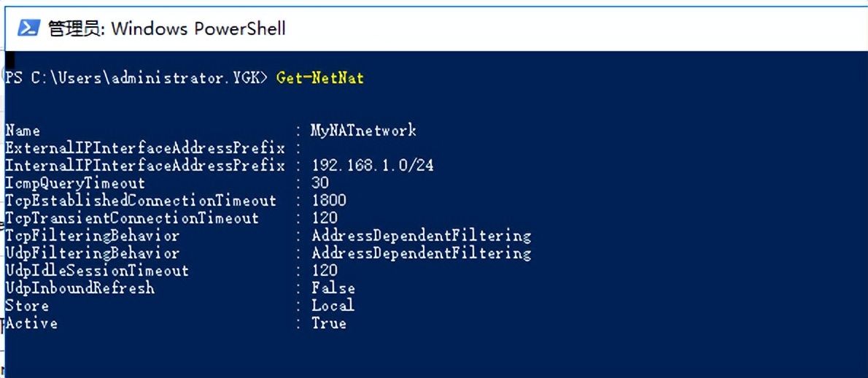The width and height of the screenshot is (868, 378).
Task: Click the ExternalIPInterfaceAddressPrefix property label
Action: point(145,148)
